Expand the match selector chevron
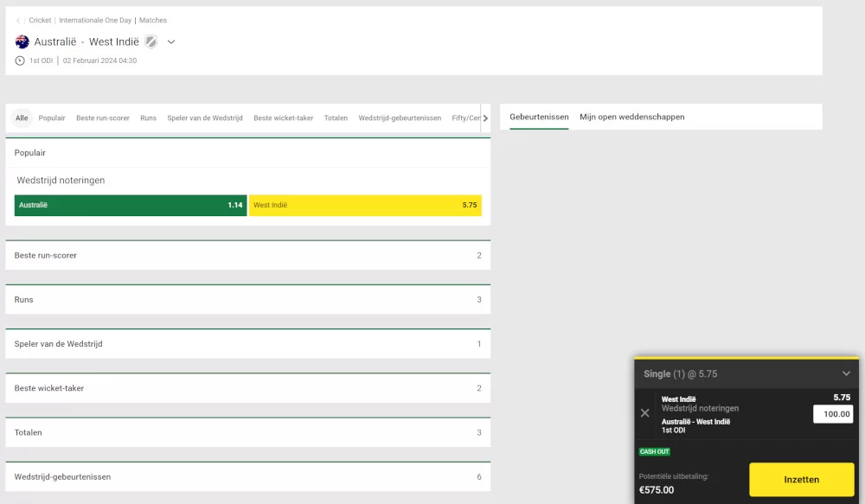 pos(171,41)
